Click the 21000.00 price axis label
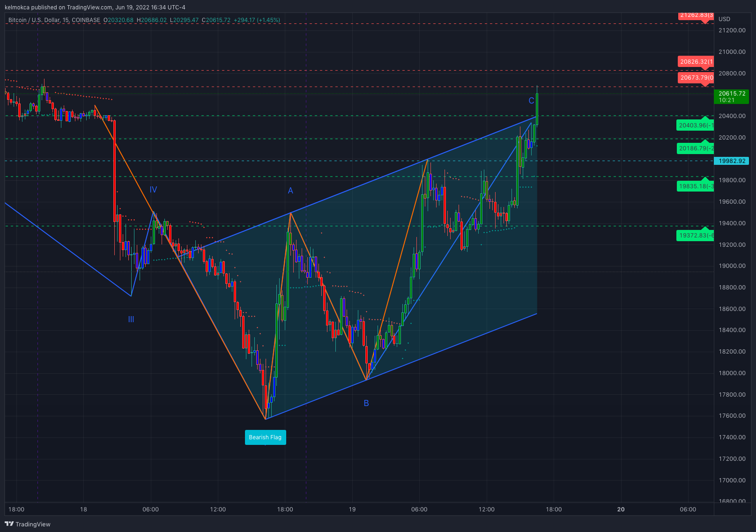756x532 pixels. [x=732, y=52]
